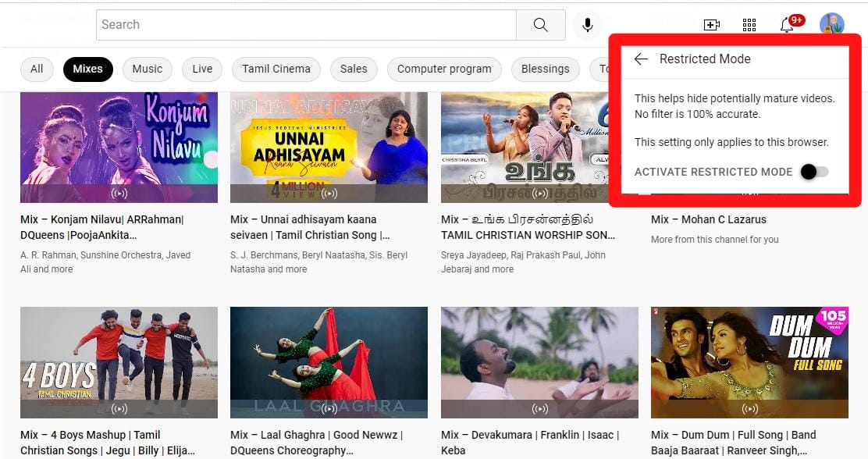Select the Music filter chip

(148, 69)
